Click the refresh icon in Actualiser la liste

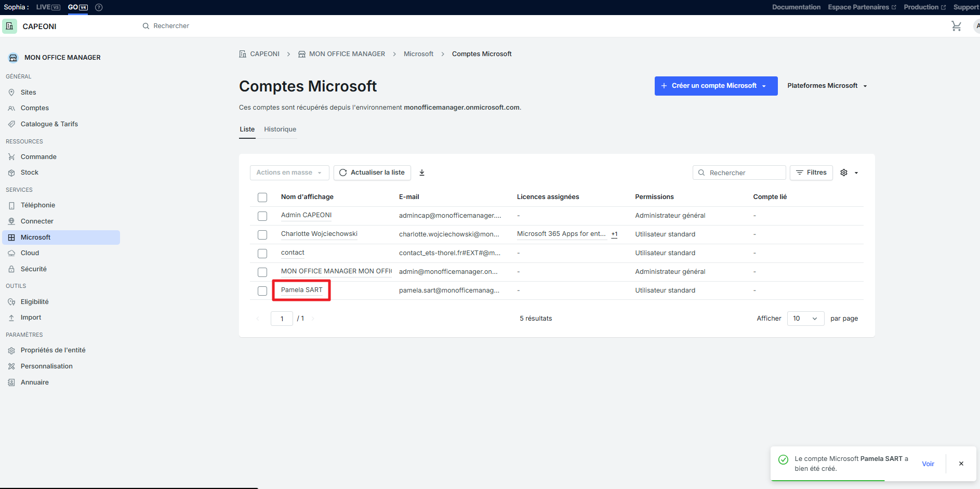pos(343,173)
